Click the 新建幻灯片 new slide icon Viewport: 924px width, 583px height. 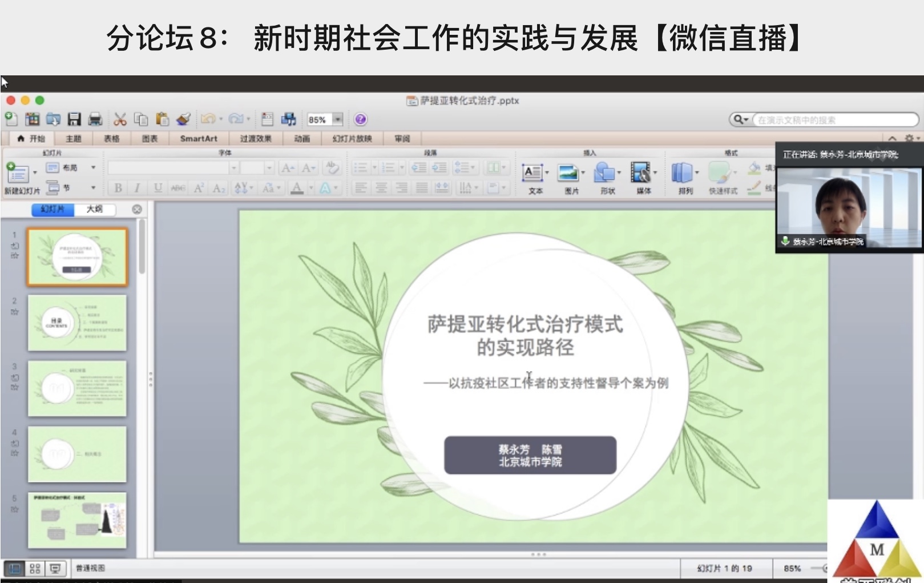17,173
